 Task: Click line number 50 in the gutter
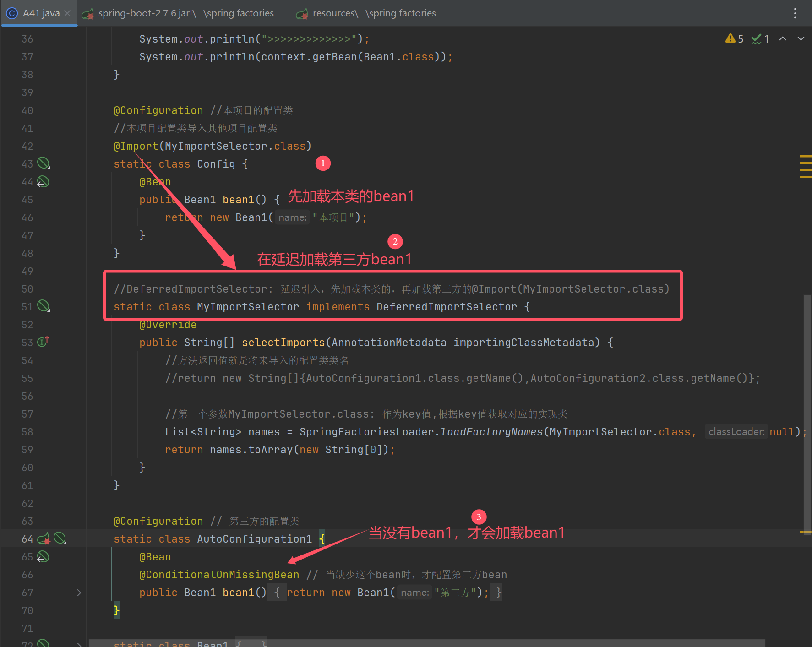27,289
